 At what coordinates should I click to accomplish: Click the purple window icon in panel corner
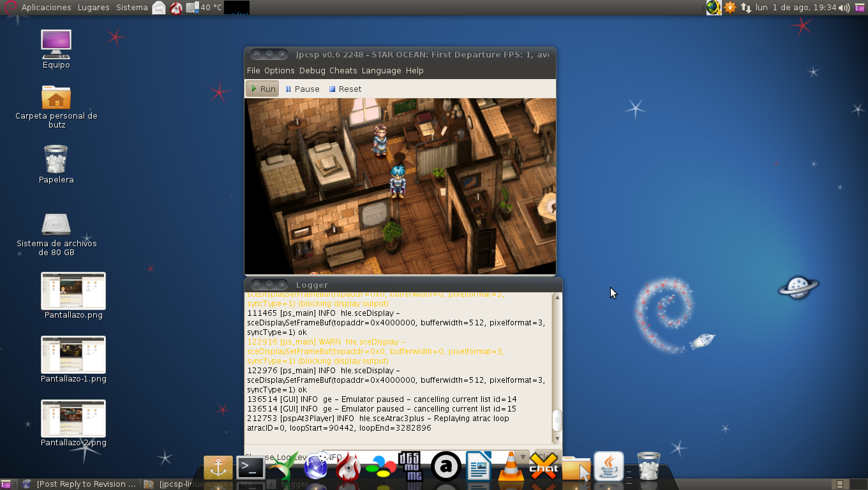859,8
